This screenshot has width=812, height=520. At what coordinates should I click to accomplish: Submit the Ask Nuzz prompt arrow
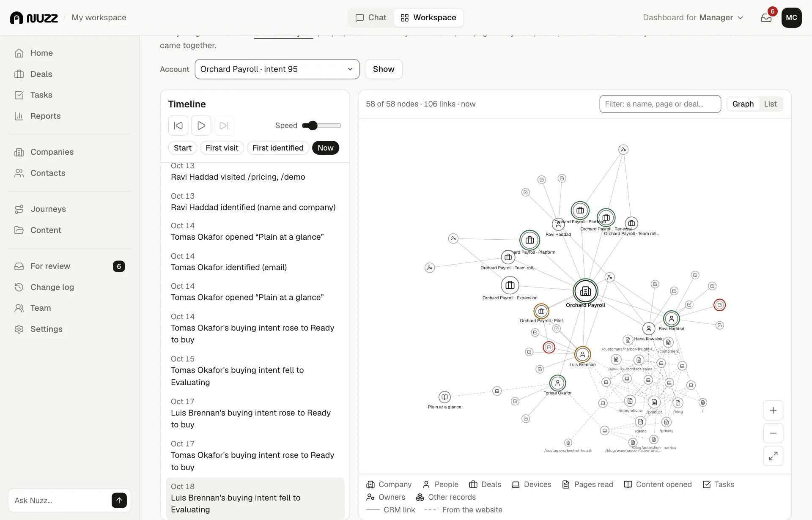(x=119, y=501)
